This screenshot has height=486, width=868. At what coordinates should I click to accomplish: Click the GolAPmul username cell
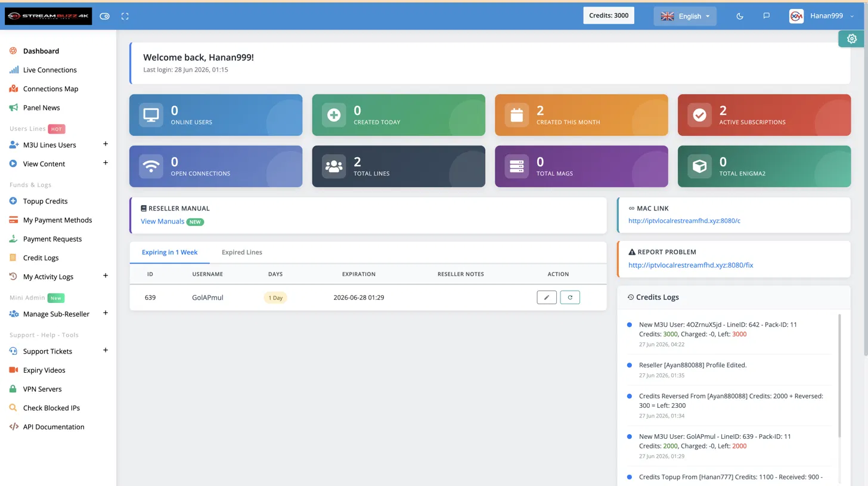[x=207, y=297]
